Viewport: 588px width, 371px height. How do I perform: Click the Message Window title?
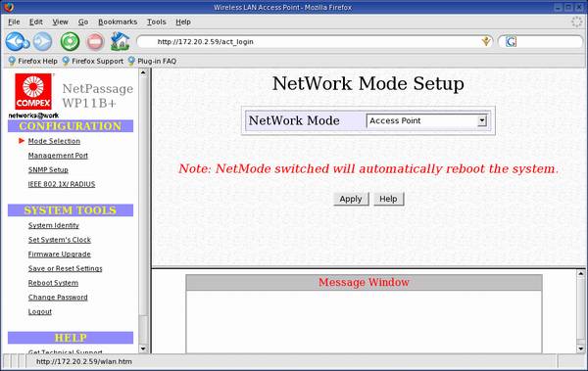click(x=364, y=282)
